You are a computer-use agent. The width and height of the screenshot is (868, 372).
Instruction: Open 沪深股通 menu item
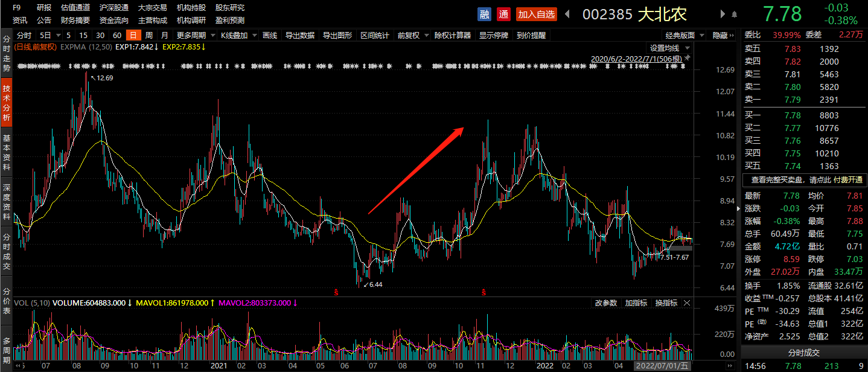(x=114, y=8)
